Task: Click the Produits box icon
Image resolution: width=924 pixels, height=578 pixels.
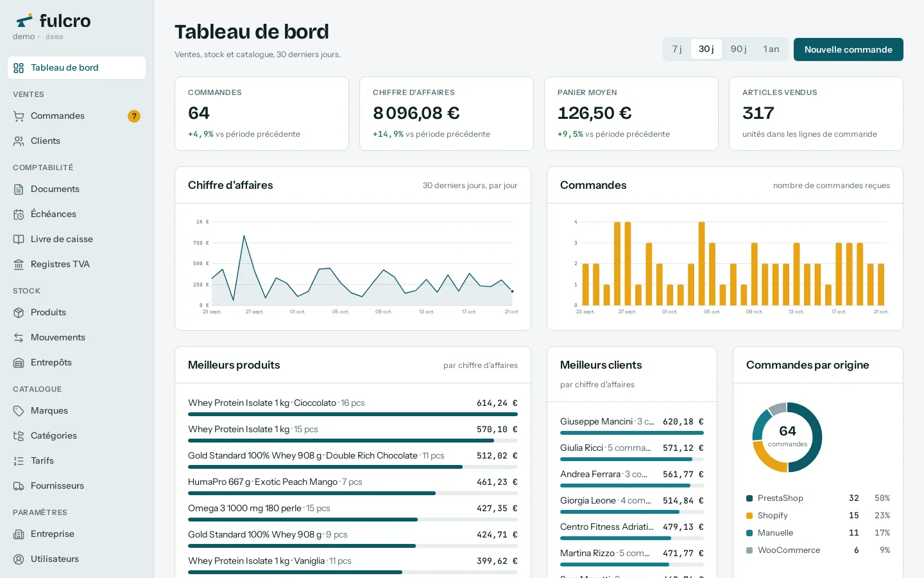Action: (x=19, y=313)
